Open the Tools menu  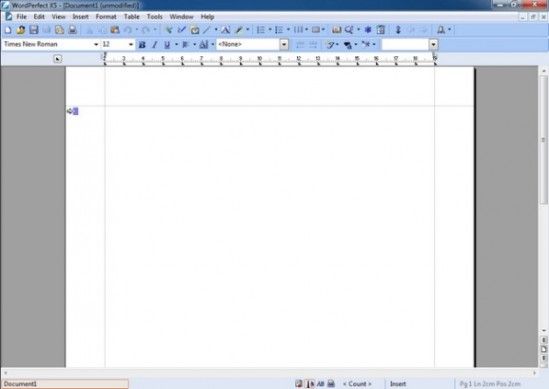point(154,16)
